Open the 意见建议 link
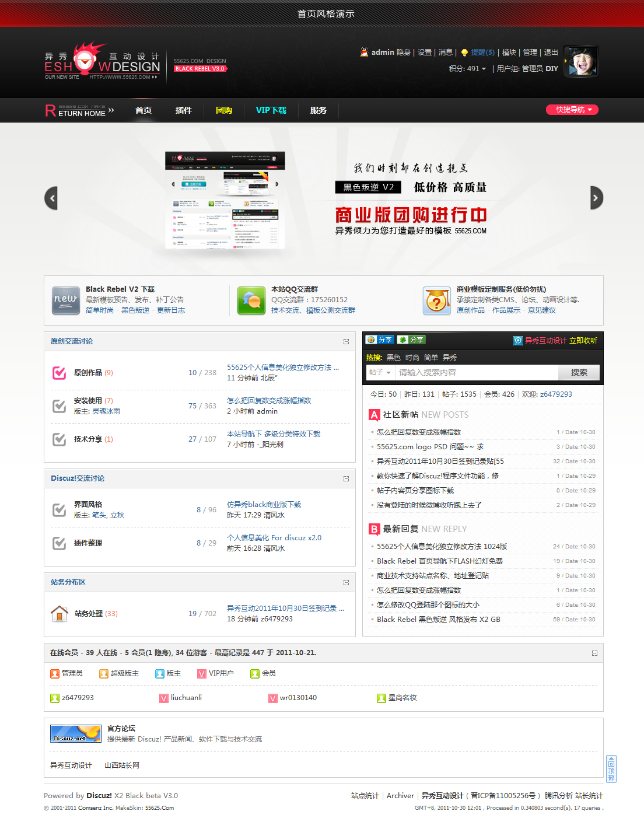This screenshot has width=644, height=832. [x=542, y=310]
